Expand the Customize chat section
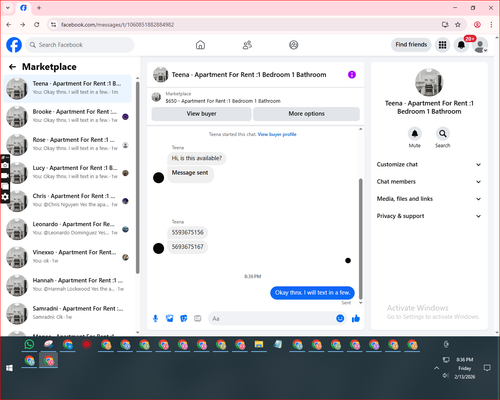 (429, 164)
